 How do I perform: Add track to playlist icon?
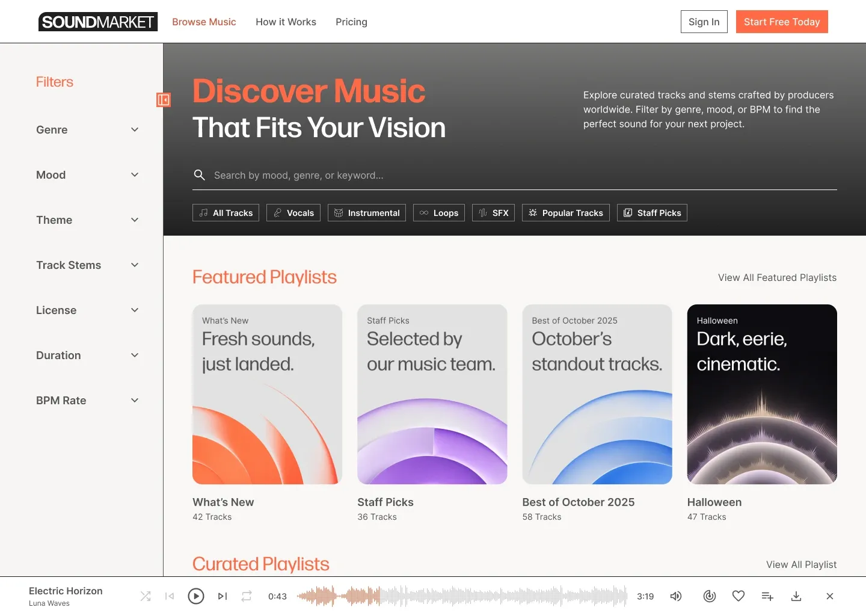767,596
